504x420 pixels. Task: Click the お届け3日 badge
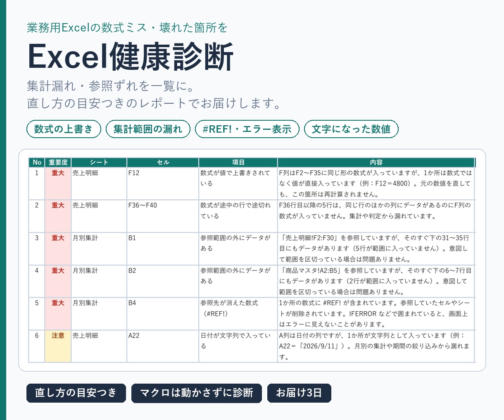point(299,393)
